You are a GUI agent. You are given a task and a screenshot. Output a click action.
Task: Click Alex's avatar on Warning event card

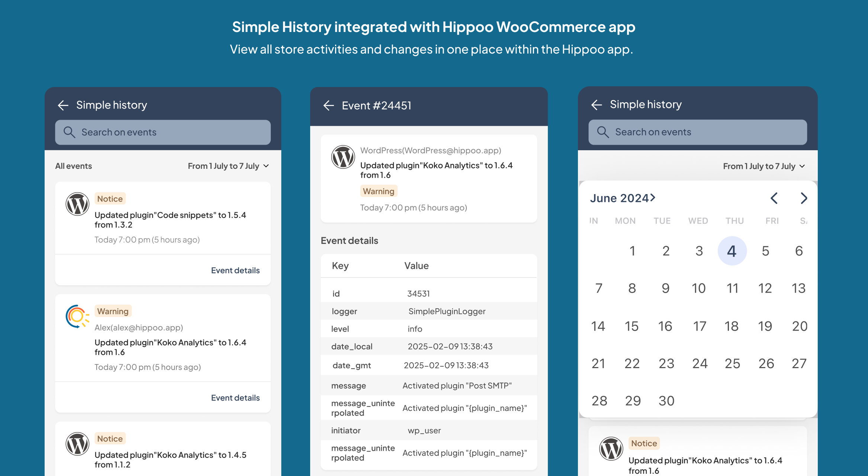pos(77,316)
